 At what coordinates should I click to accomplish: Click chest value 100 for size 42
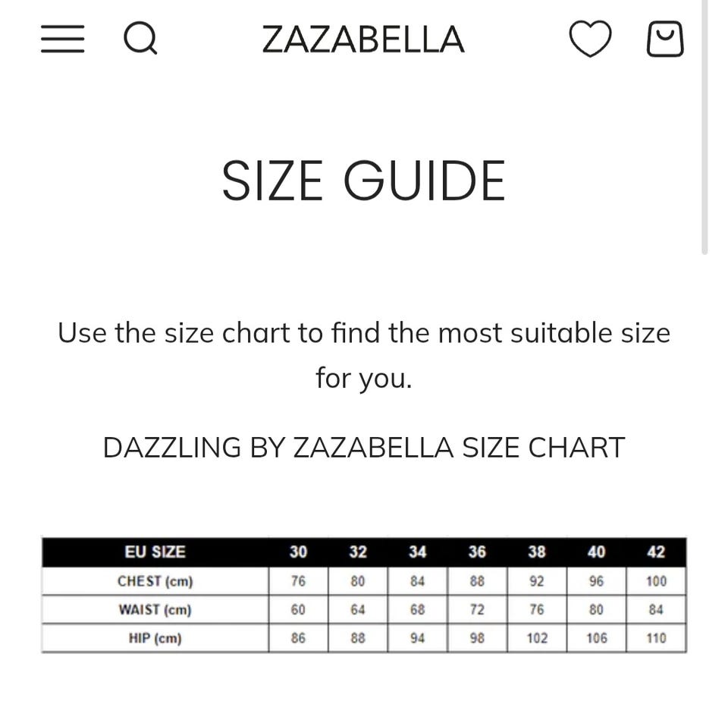656,581
